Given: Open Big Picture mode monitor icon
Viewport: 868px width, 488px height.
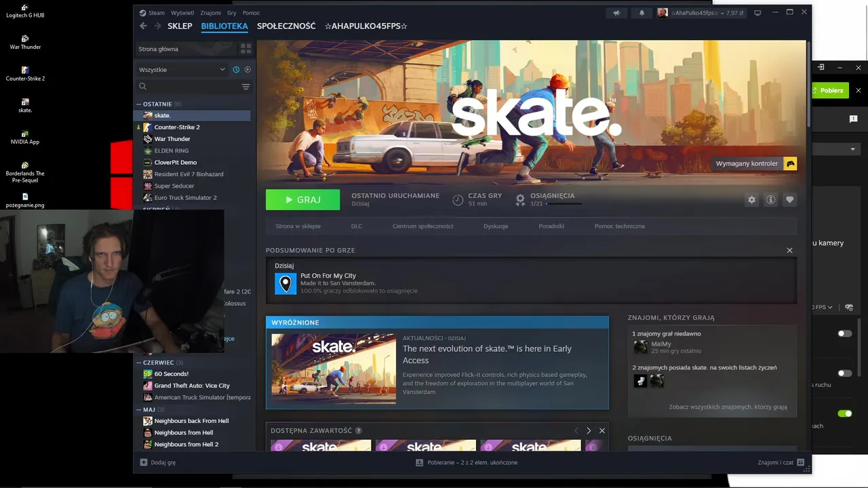Looking at the screenshot, I should 757,13.
